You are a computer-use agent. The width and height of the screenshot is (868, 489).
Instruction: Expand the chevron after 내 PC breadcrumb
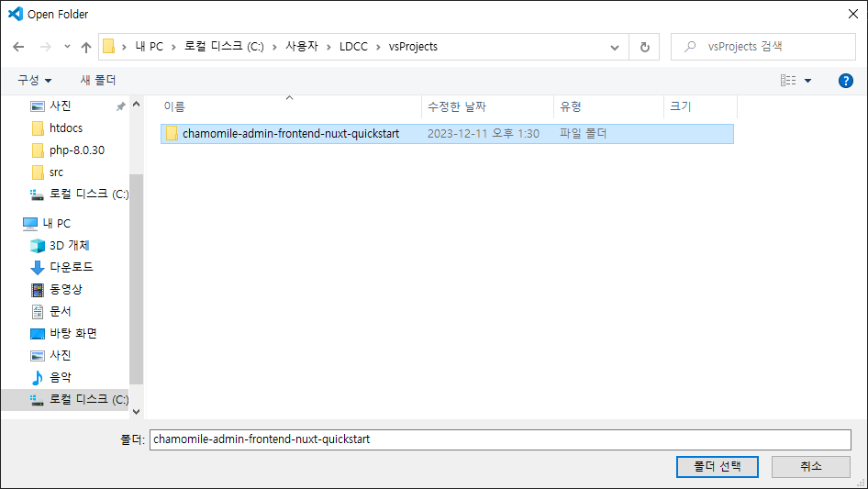pos(173,47)
